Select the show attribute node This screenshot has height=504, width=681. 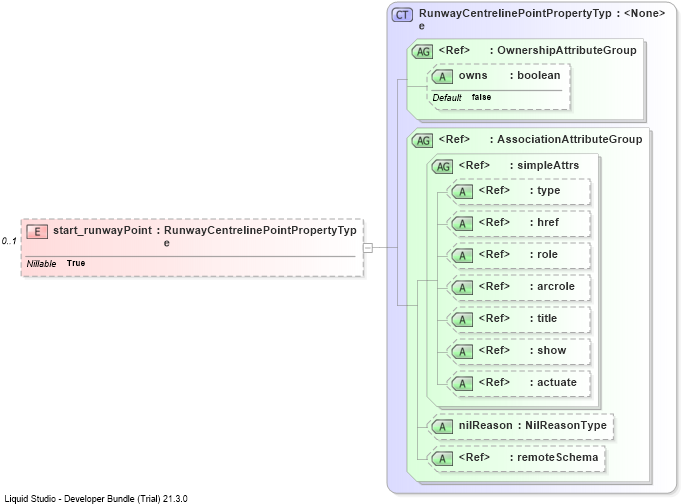pos(520,351)
